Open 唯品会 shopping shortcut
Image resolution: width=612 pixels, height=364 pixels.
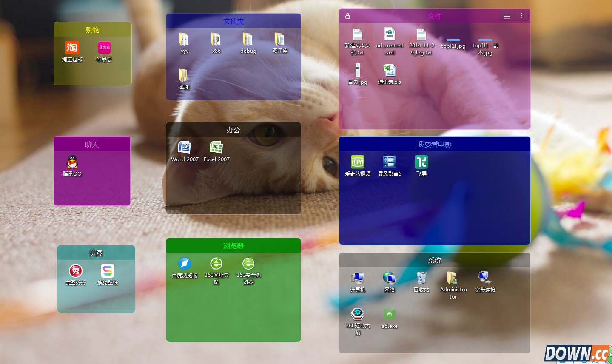pos(104,48)
